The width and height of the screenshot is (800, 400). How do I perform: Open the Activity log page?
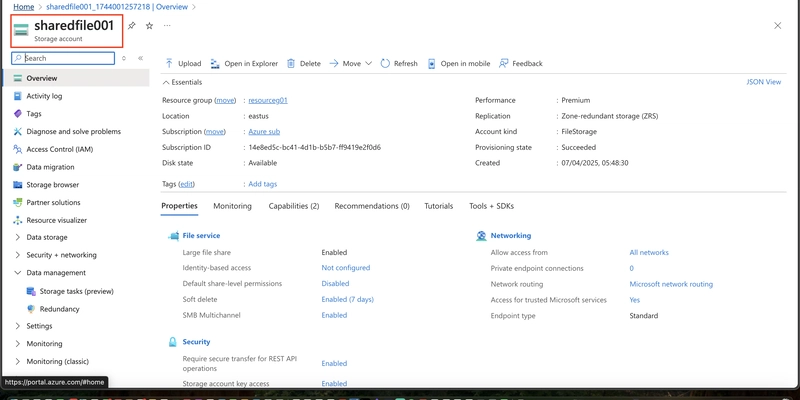point(44,96)
